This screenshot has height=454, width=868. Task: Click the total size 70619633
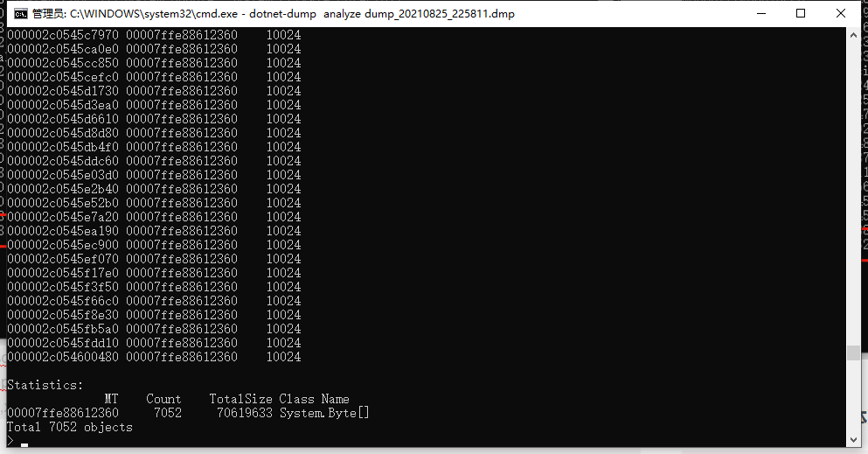(x=245, y=413)
